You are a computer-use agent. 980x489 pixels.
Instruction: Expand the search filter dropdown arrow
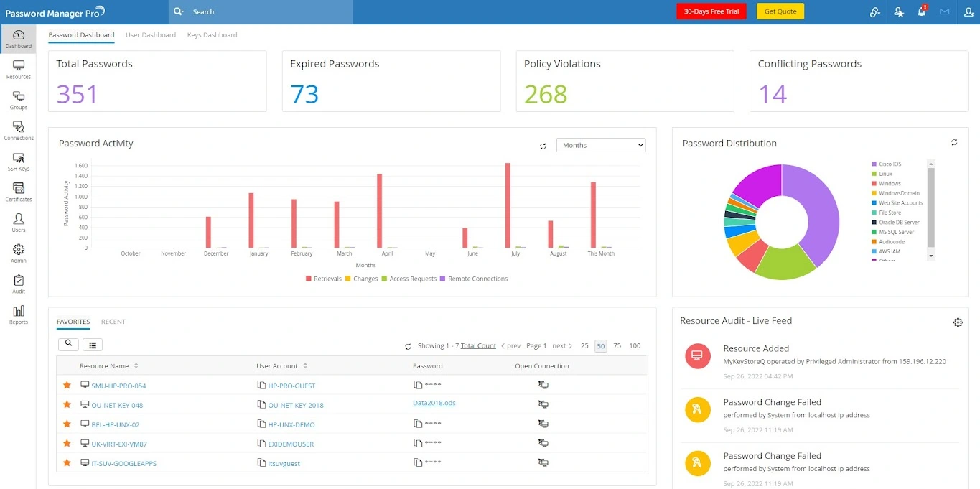point(179,11)
